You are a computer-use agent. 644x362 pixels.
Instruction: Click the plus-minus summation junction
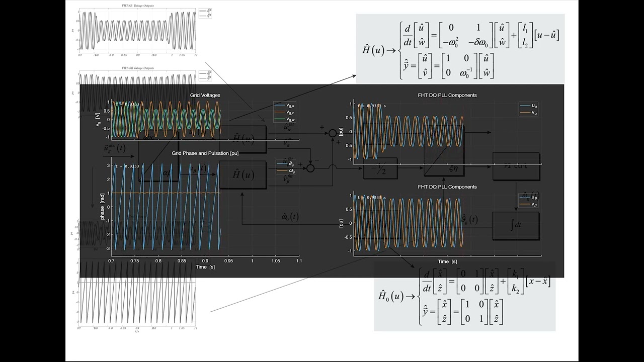[x=311, y=168]
